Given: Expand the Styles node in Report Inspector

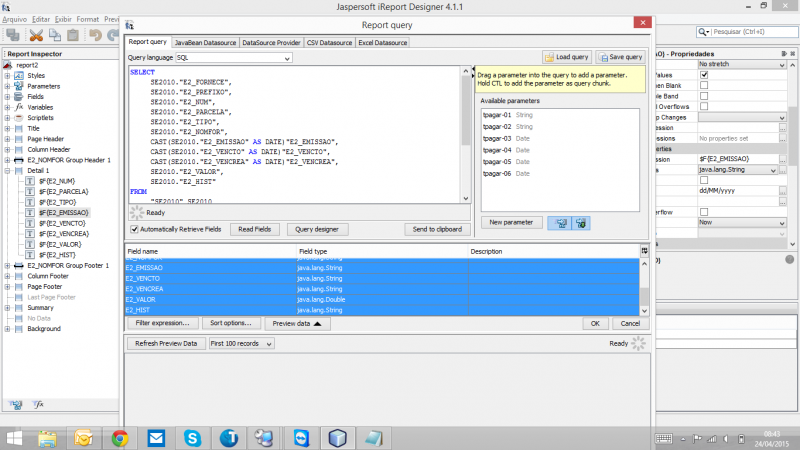Looking at the screenshot, I should 7,76.
